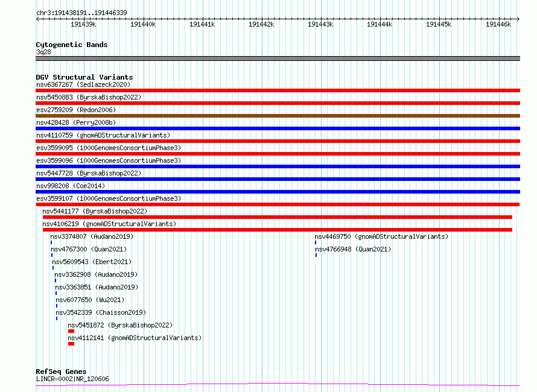This screenshot has width=537, height=392.
Task: Click the 191440k ruler position
Action: 143,24
